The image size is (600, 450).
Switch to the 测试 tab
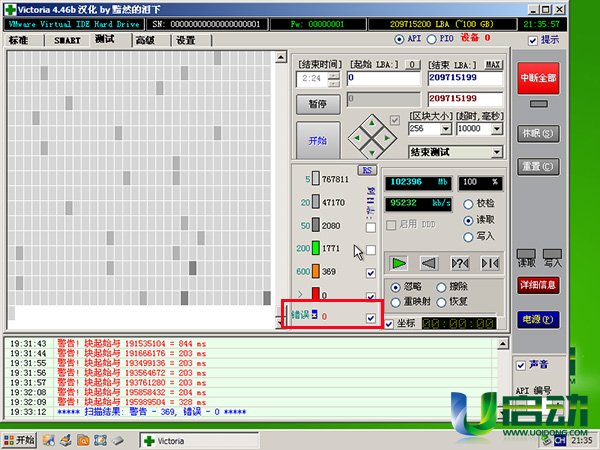104,39
